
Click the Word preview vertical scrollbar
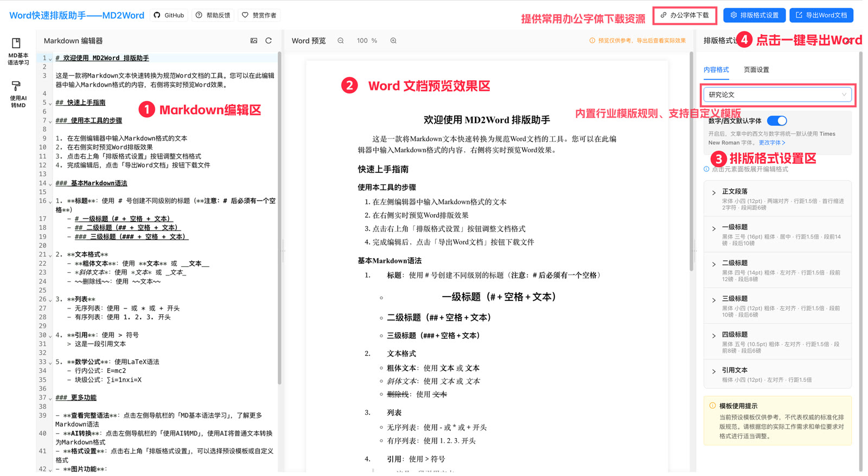(x=691, y=162)
